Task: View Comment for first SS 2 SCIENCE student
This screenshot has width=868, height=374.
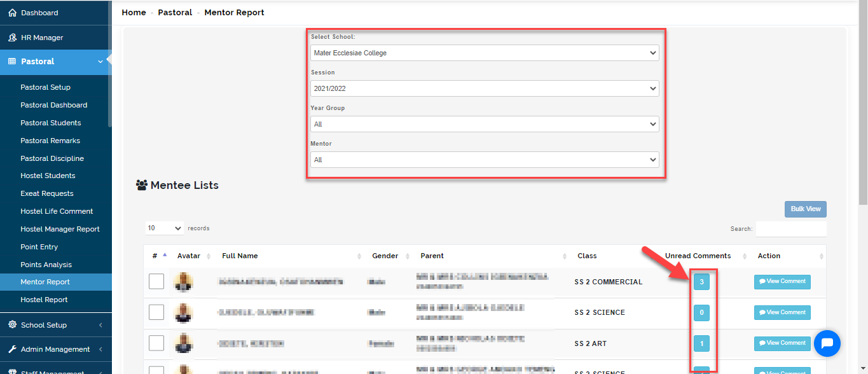Action: pyautogui.click(x=782, y=313)
